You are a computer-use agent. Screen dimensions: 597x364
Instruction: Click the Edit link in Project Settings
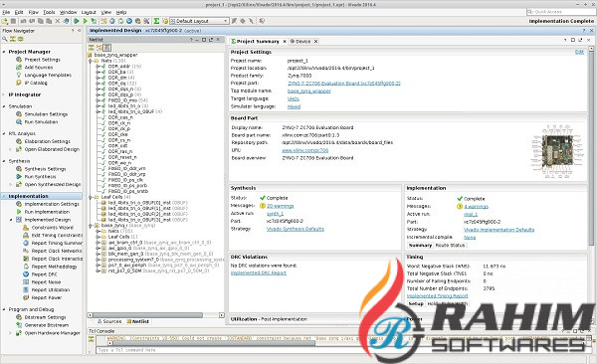(579, 52)
